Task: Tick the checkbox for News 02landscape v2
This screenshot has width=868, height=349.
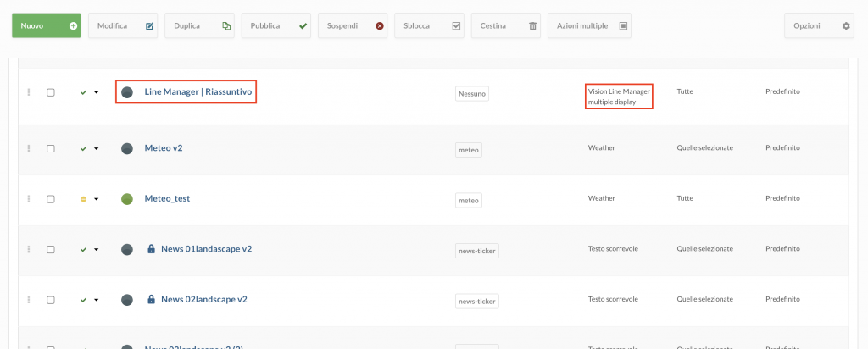Action: click(x=50, y=300)
